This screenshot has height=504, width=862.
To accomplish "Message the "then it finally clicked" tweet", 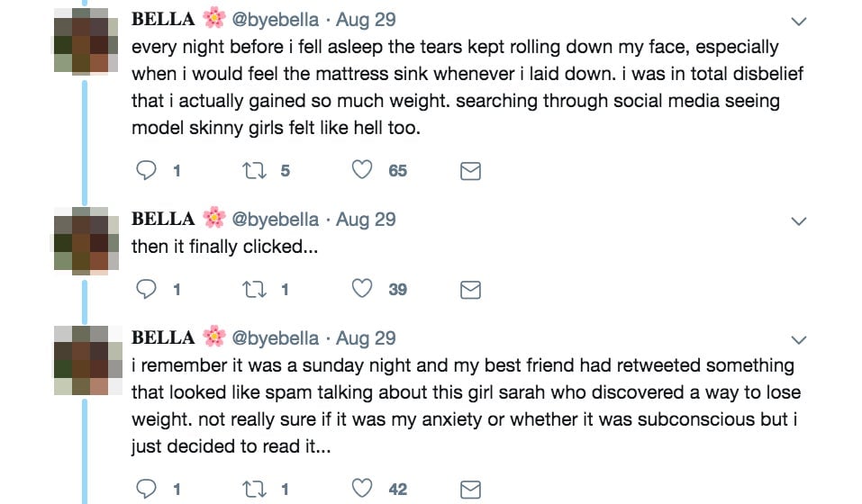I will coord(470,290).
